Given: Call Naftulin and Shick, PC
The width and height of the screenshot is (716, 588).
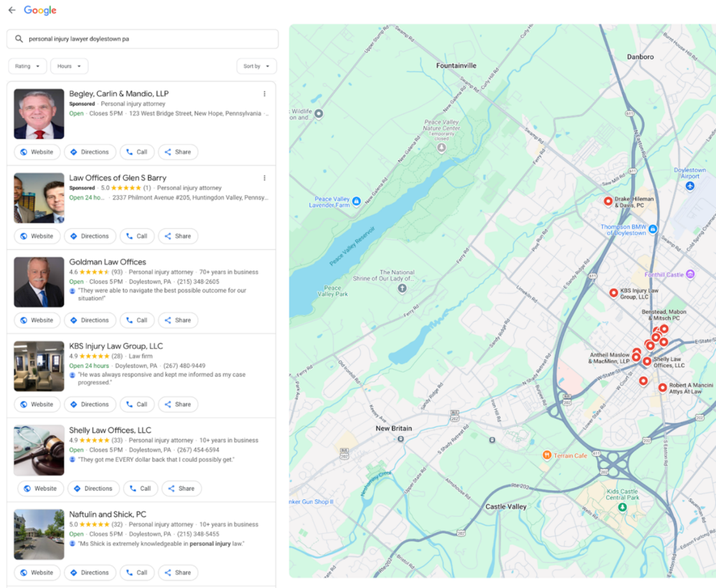Looking at the screenshot, I should tap(137, 573).
